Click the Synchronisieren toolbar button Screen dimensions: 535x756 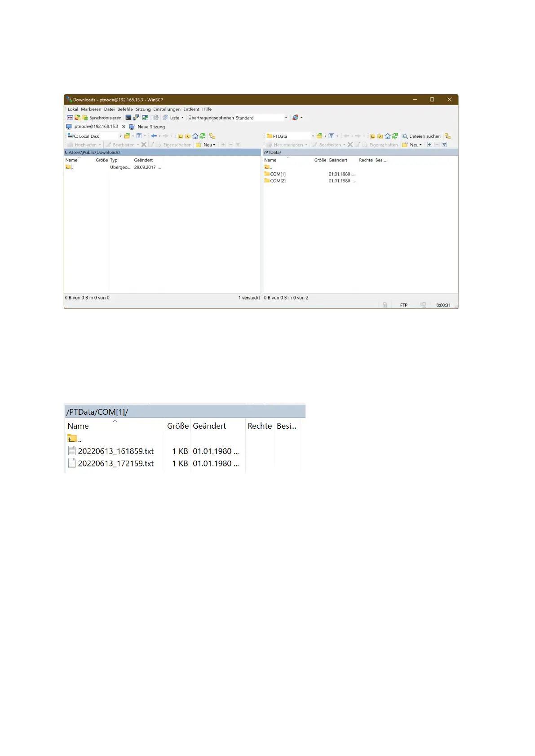102,118
